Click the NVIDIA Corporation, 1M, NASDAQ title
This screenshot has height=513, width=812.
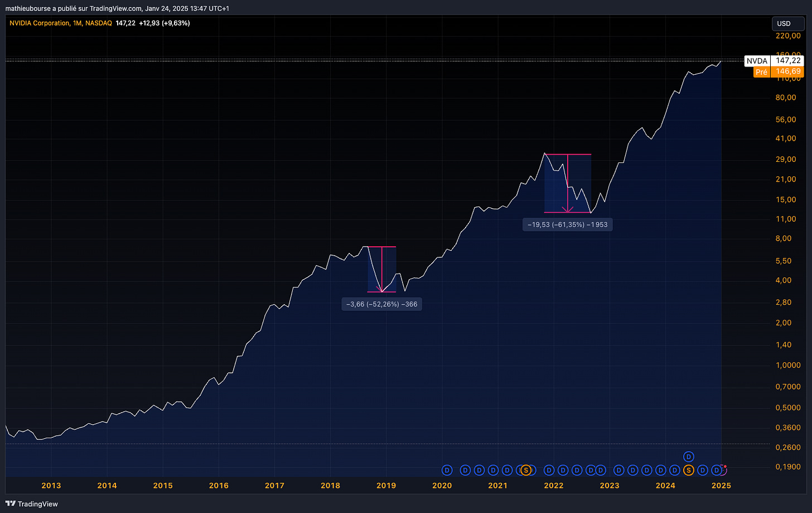pos(61,23)
